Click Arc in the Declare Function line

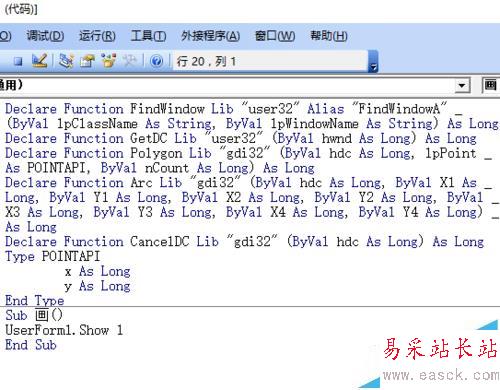[141, 183]
